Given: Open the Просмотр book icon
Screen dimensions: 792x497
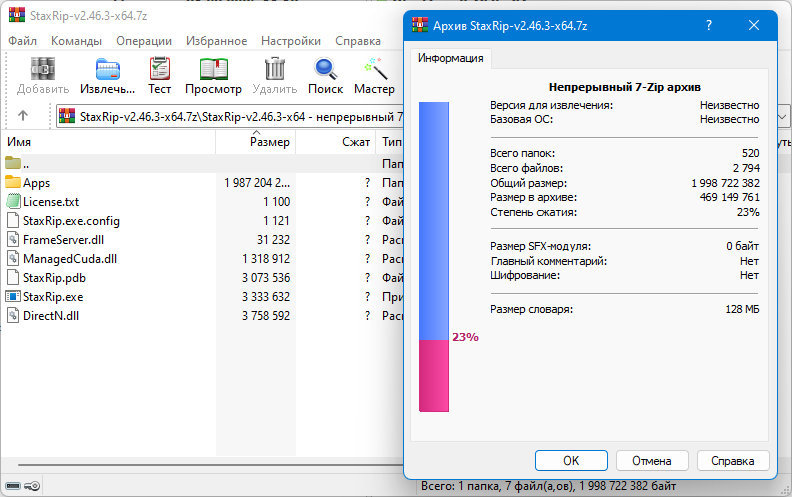Looking at the screenshot, I should [x=214, y=69].
